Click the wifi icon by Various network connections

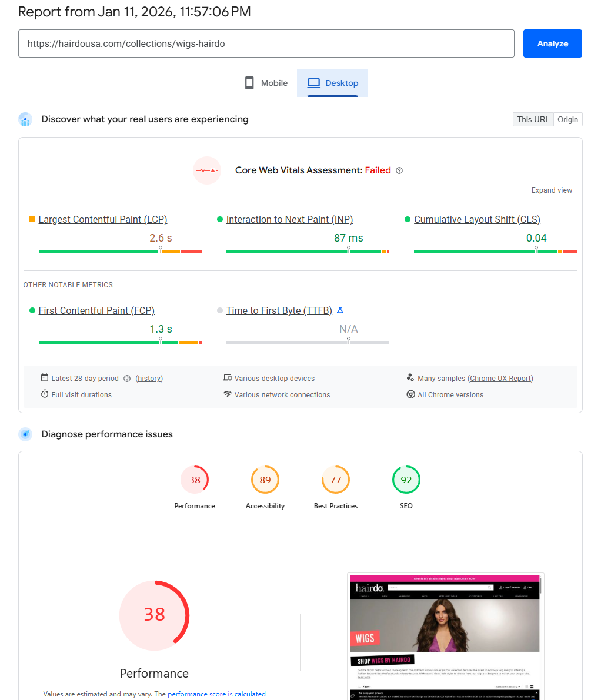click(228, 394)
